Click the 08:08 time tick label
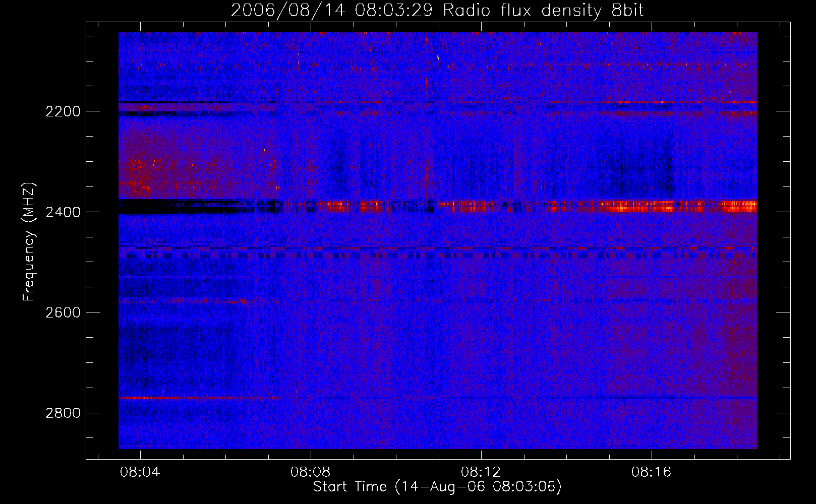Viewport: 816px width, 504px height. click(311, 472)
